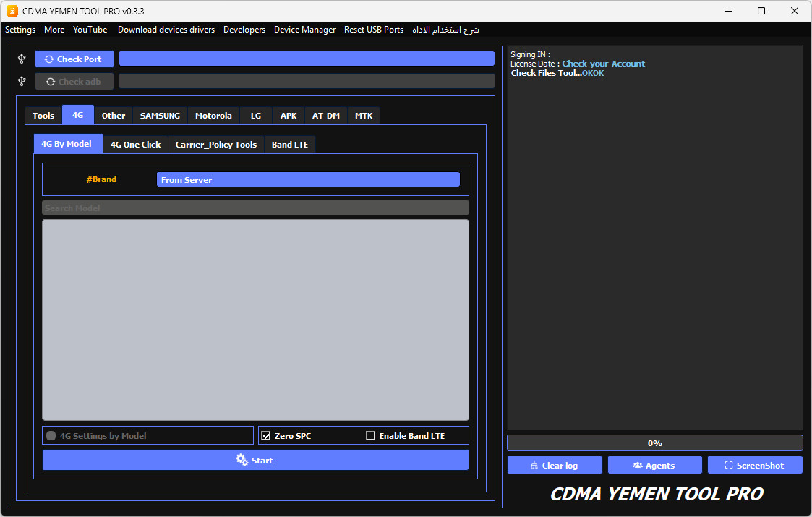812x517 pixels.
Task: Open the Device Manager menu
Action: pos(304,30)
